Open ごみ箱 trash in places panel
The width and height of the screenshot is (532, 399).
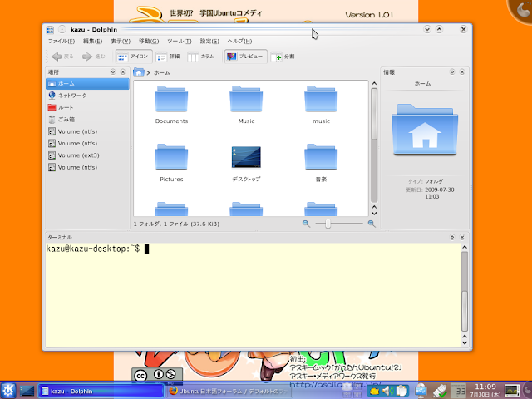(87, 120)
